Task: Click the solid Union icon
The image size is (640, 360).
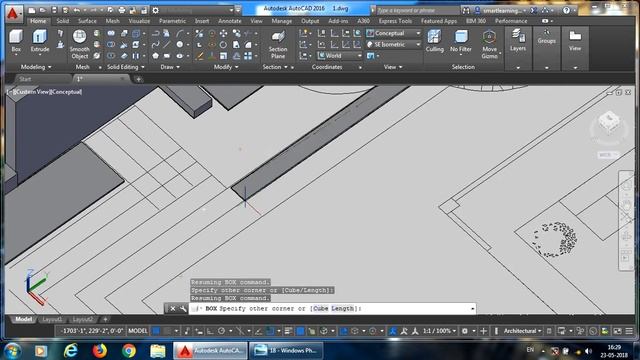Action: tap(111, 33)
